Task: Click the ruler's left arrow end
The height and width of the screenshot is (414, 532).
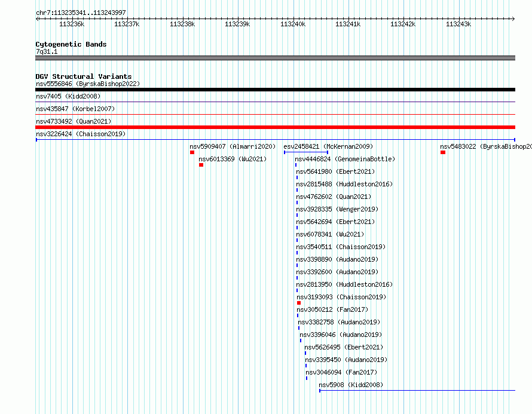Action: tap(37, 19)
